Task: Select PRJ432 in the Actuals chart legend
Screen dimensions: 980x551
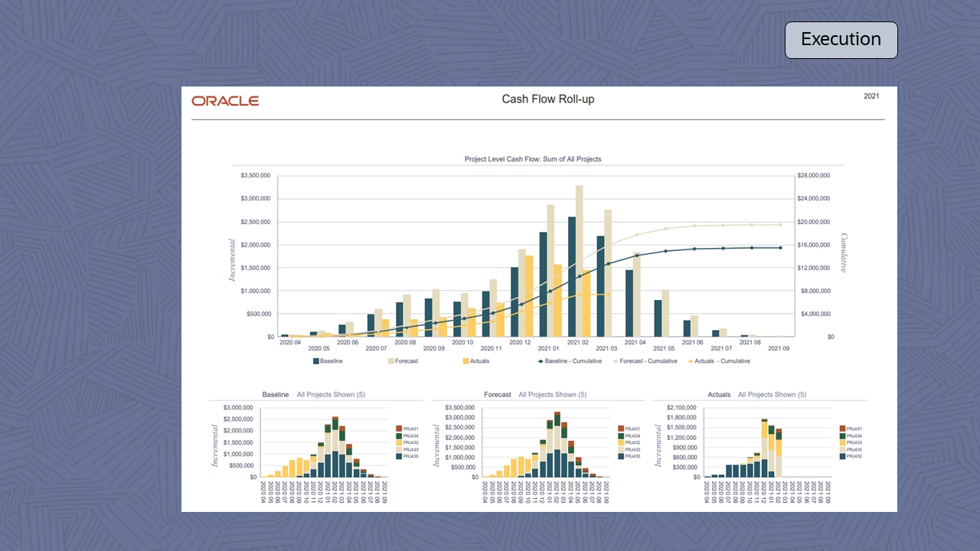Action: point(854,456)
